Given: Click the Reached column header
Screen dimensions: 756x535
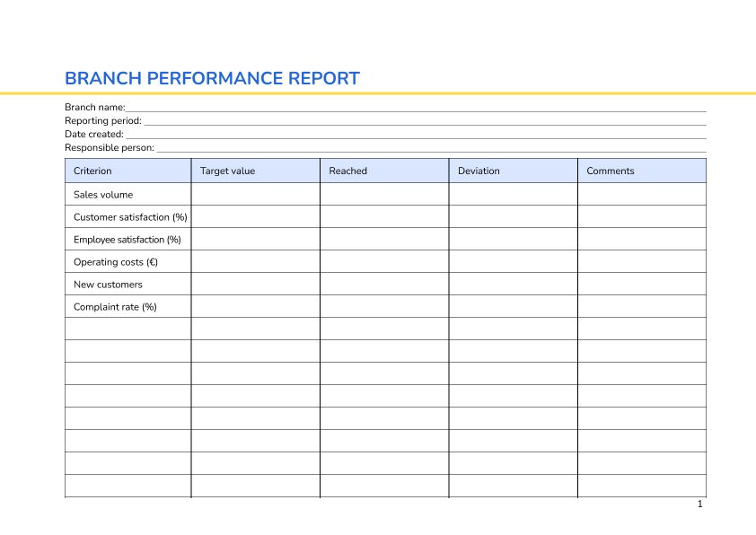Looking at the screenshot, I should pos(347,171).
